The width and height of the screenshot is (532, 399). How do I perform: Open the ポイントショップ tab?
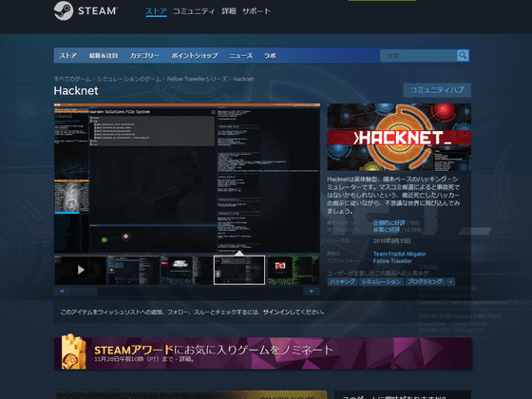point(195,56)
